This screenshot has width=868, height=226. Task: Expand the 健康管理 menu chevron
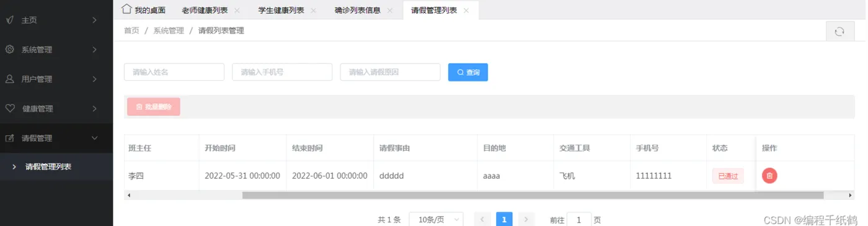point(94,108)
